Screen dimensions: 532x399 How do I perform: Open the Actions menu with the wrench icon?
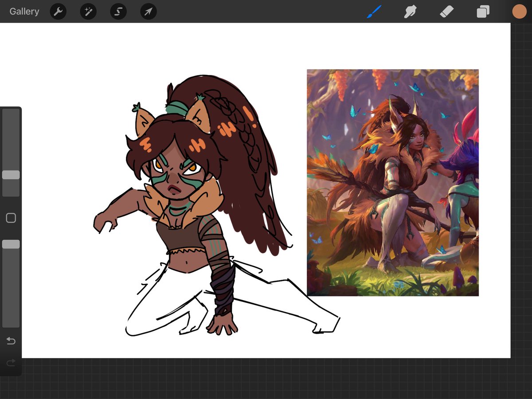(x=58, y=12)
